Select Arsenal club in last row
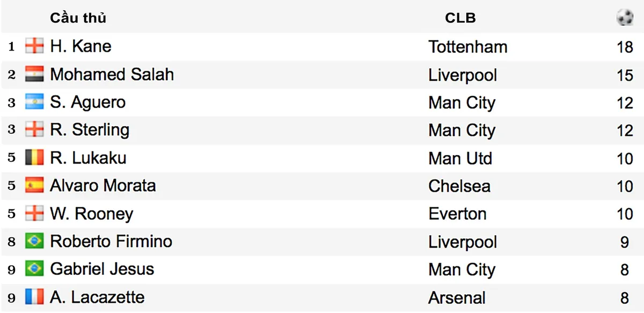This screenshot has height=313, width=644. (457, 298)
